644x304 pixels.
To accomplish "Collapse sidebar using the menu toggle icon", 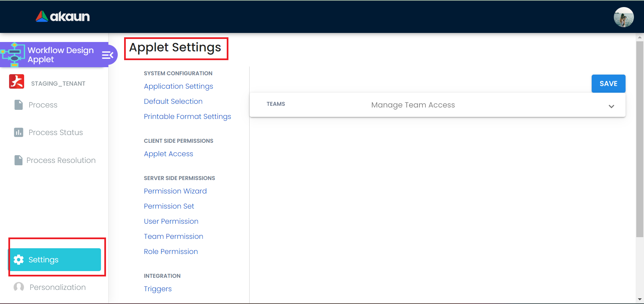I will click(107, 55).
